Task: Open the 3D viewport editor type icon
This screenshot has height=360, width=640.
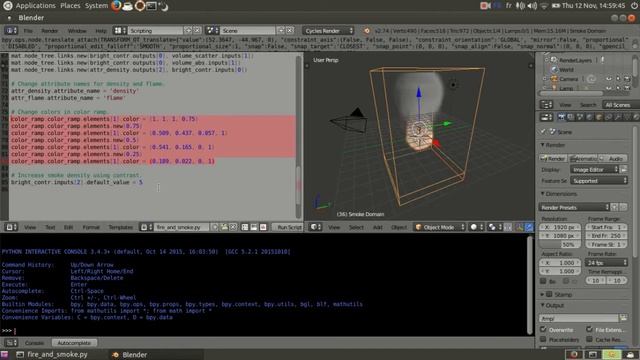Action: pos(316,227)
